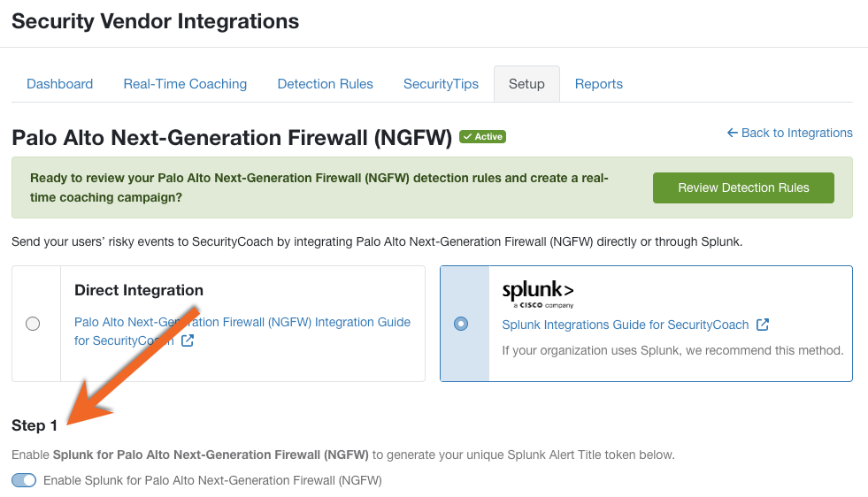Switch to Real-Time Coaching tab
Viewport: 868px width, 497px height.
[185, 84]
